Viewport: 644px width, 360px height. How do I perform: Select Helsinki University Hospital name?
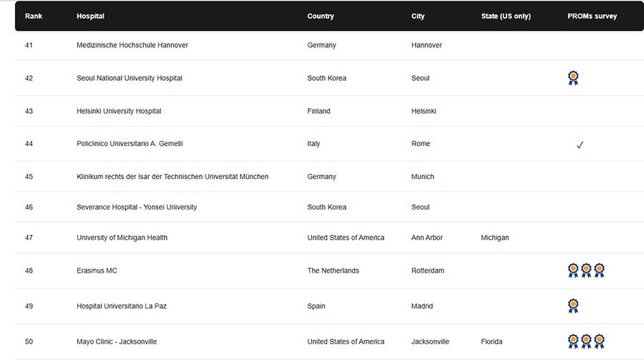[x=119, y=111]
